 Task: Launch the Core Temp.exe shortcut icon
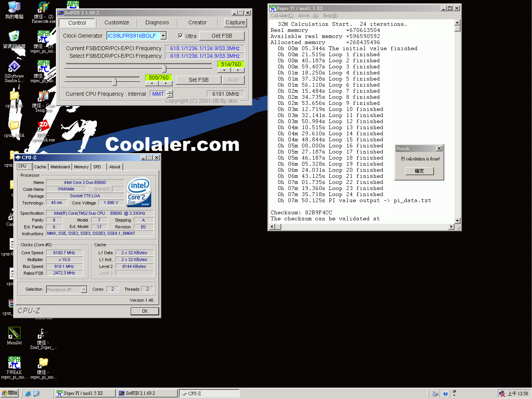(x=43, y=96)
